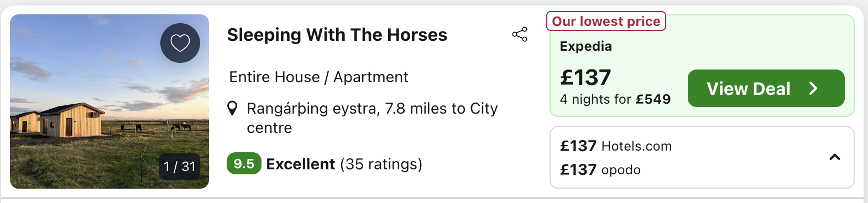The width and height of the screenshot is (868, 203).
Task: Click the green Expedia deal card
Action: click(x=702, y=66)
